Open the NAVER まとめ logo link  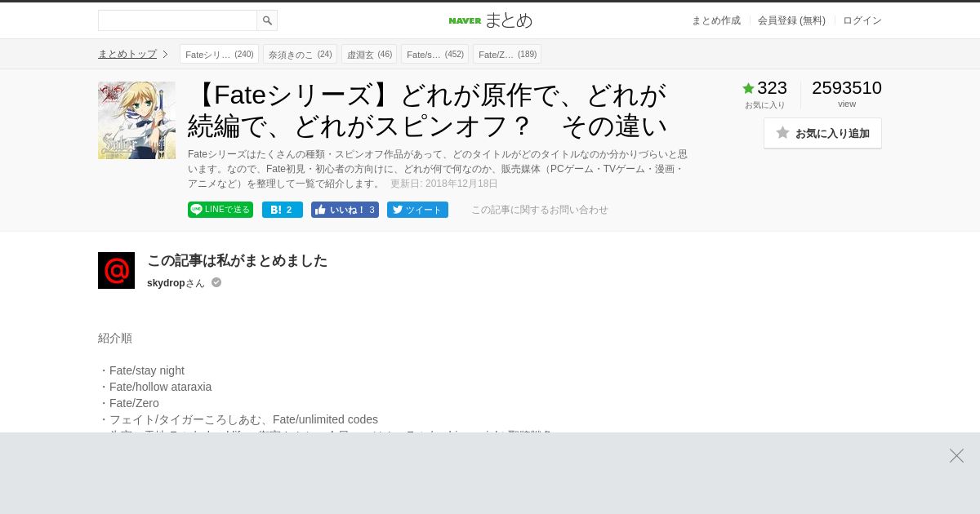tap(490, 20)
